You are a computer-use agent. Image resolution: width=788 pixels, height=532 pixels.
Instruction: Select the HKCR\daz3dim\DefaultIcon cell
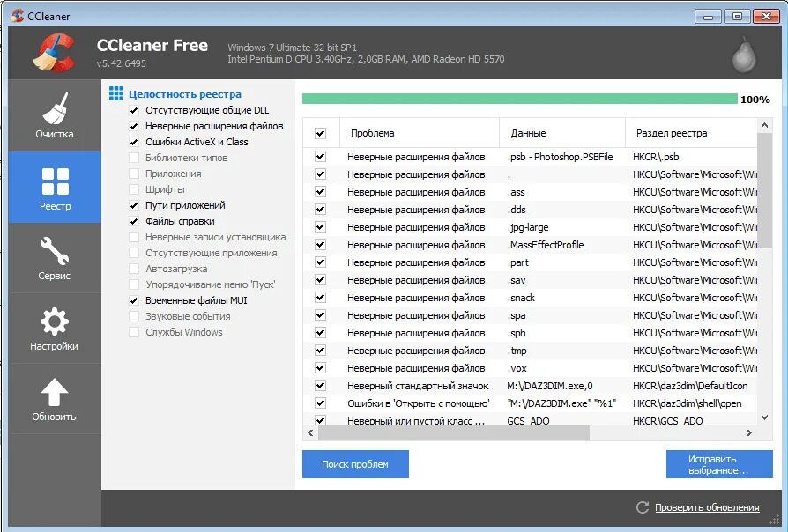(690, 386)
